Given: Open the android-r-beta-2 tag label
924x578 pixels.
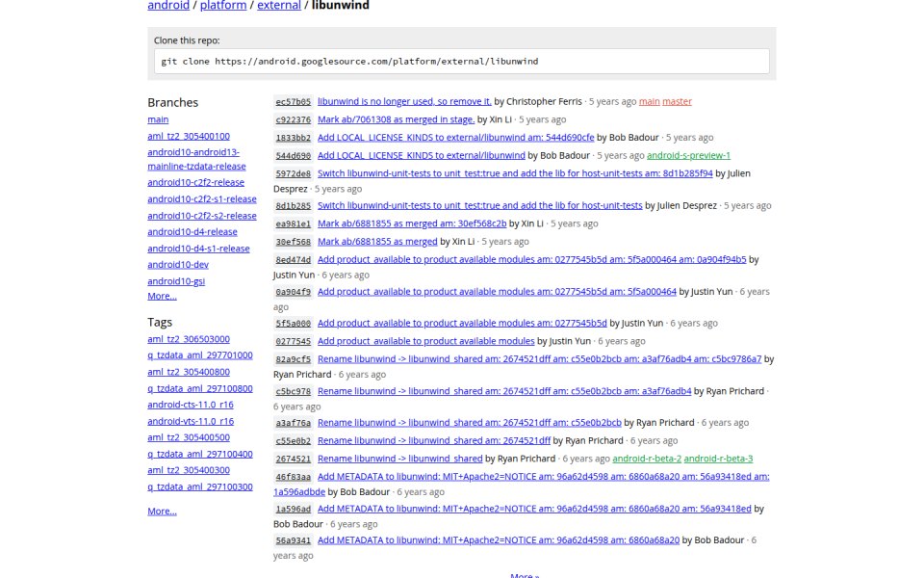Looking at the screenshot, I should [647, 459].
